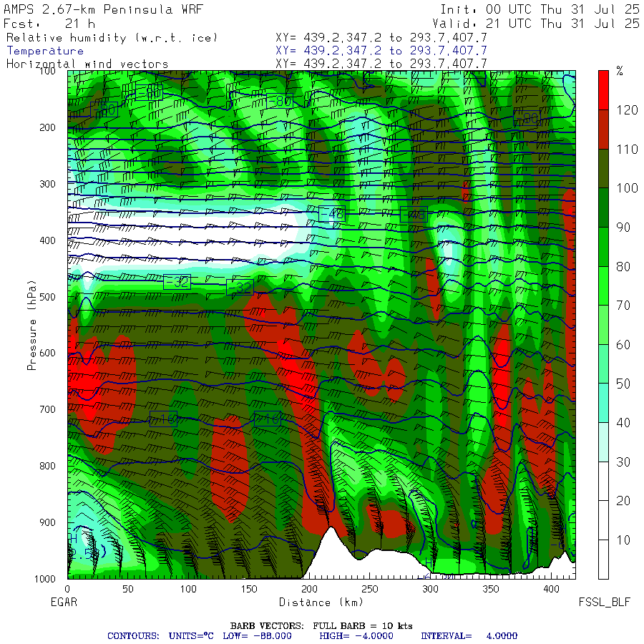Click the 'BARB VECTORS: FULL BARB = 10 kts' note
The height and width of the screenshot is (644, 644).
[321, 626]
